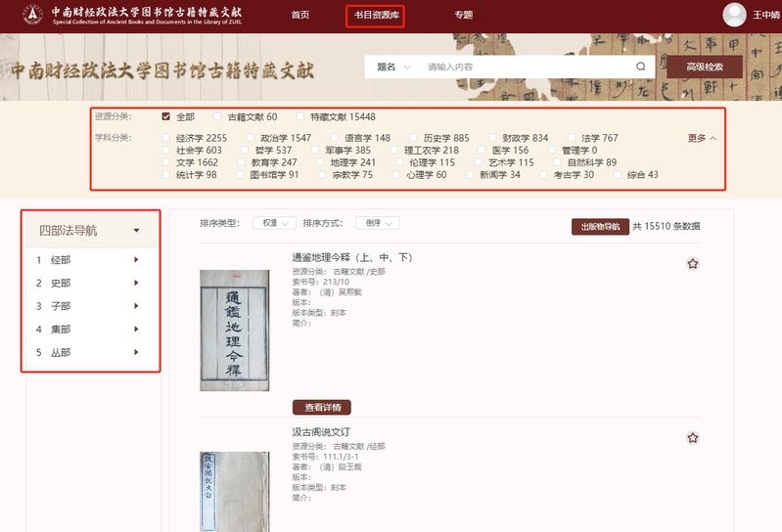782x532 pixels.
Task: Click the search magnifier icon
Action: point(640,66)
